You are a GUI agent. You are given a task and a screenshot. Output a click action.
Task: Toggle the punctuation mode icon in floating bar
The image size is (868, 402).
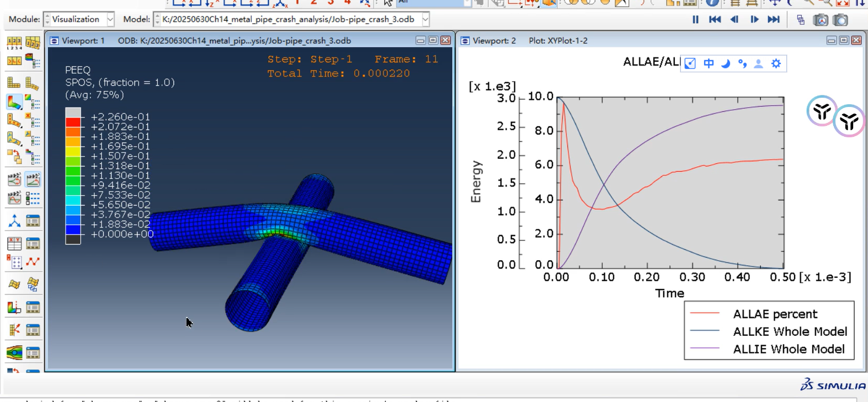742,63
